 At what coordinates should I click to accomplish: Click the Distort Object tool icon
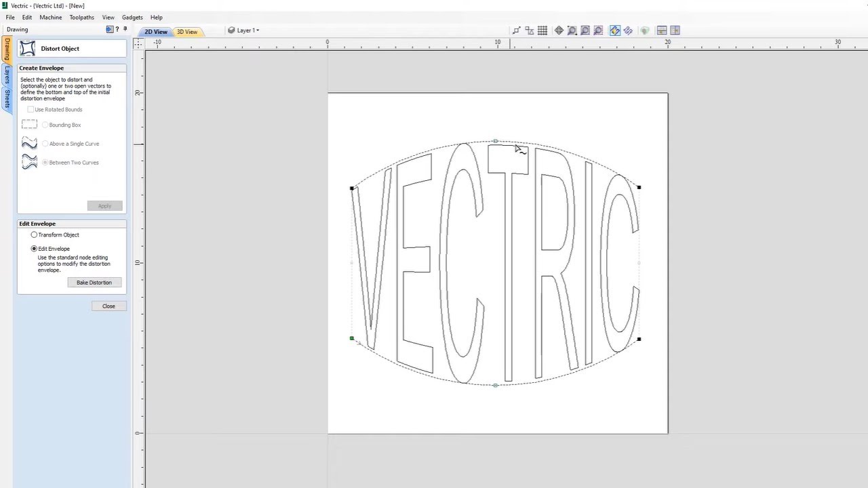28,48
